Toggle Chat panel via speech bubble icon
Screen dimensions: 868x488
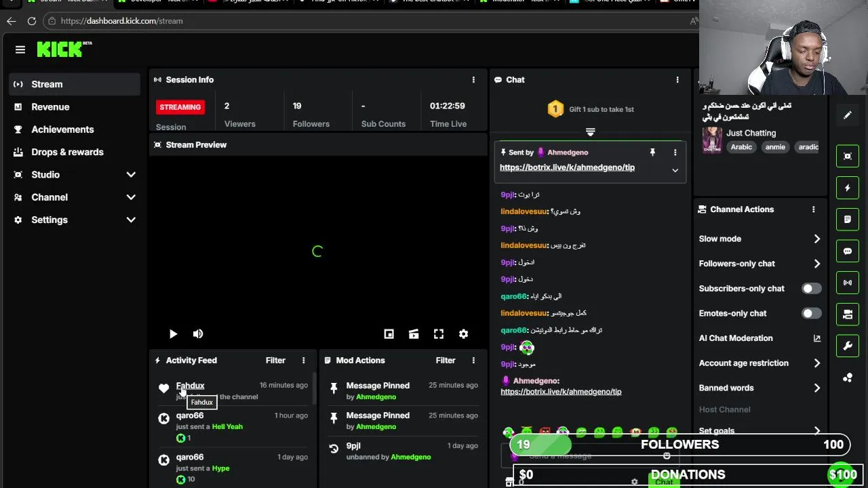848,251
